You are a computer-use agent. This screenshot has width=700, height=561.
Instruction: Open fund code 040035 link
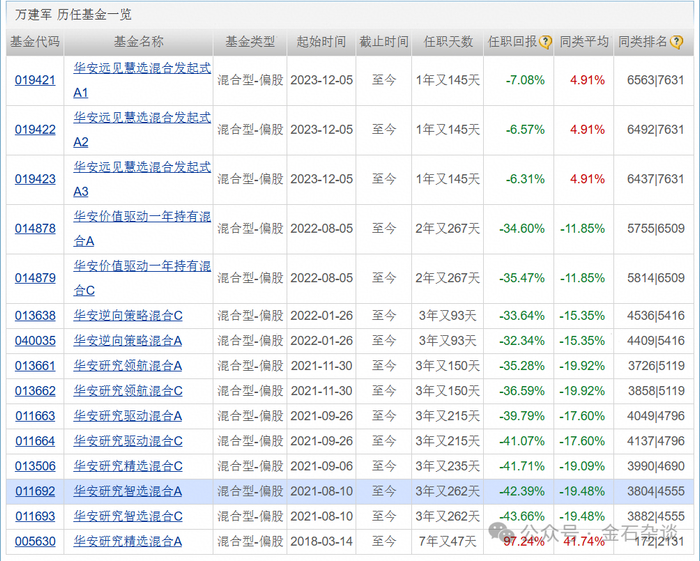[x=35, y=341]
